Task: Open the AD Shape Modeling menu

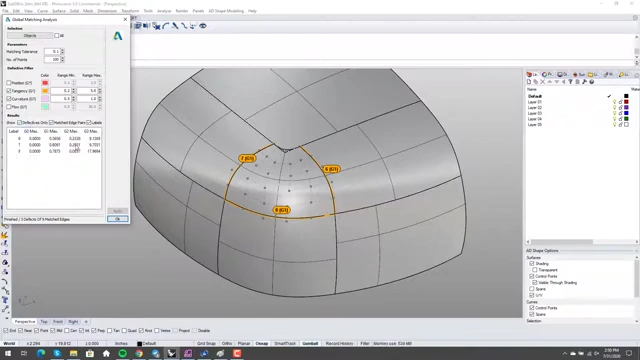Action: [x=226, y=11]
